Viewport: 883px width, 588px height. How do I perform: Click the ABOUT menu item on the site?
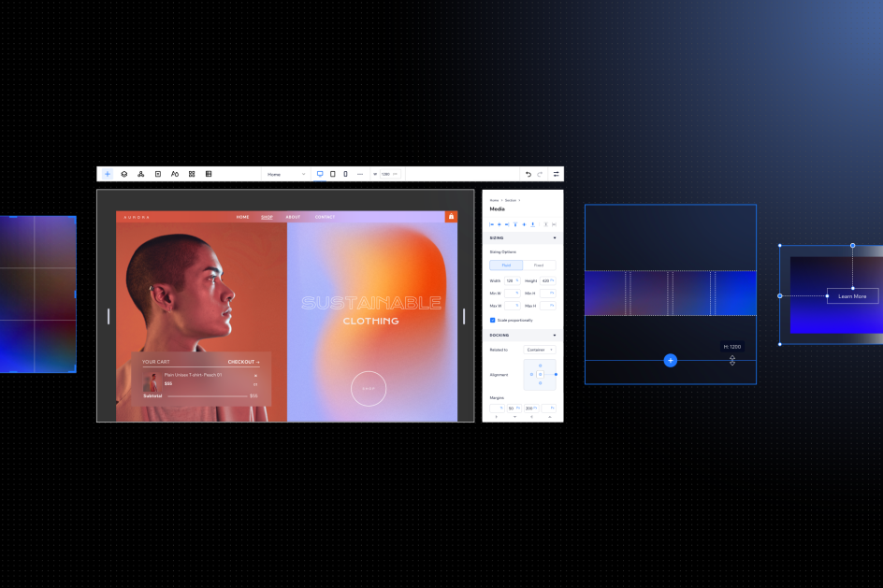[x=293, y=217]
